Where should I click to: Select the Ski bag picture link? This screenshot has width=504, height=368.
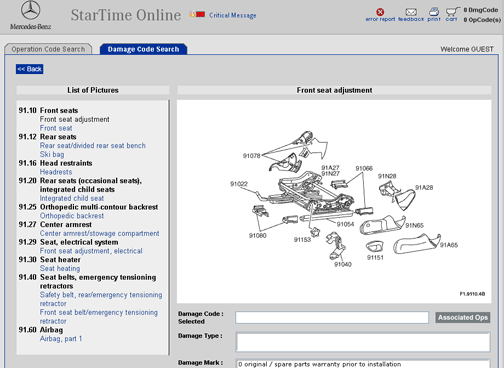(x=52, y=154)
